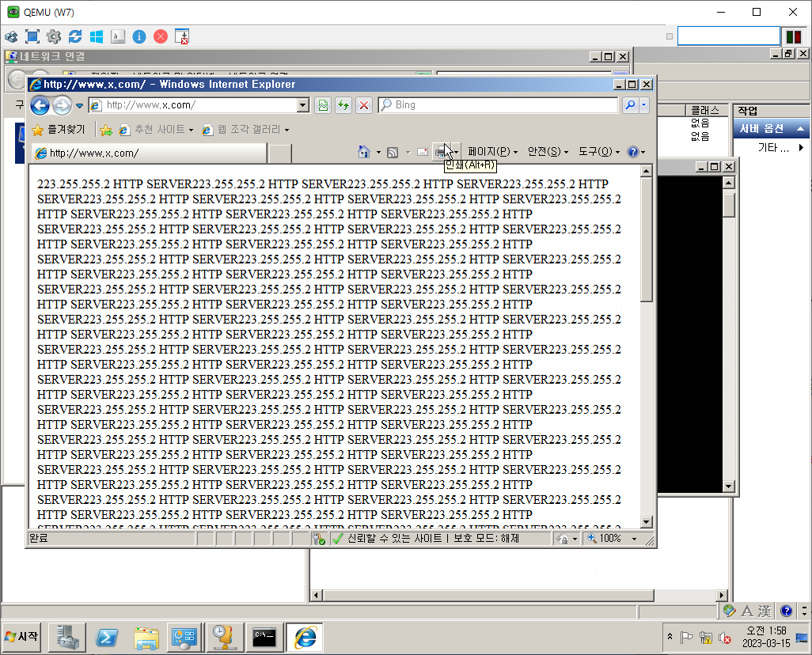This screenshot has height=655, width=812.
Task: Select the http://www.x.com/ browser tab
Action: pyautogui.click(x=149, y=153)
